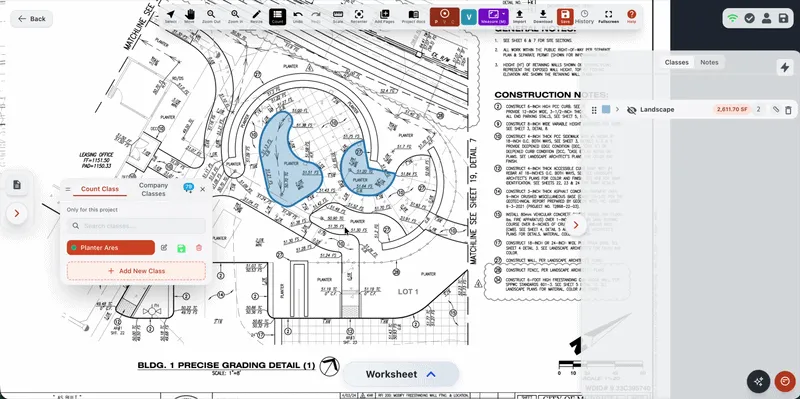Viewport: 800px width, 399px height.
Task: Click the 2,611.70 SF area value
Action: (732, 110)
